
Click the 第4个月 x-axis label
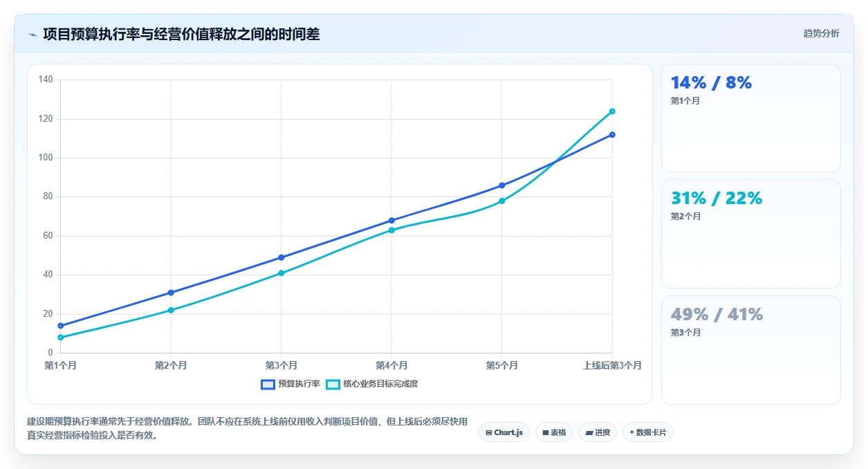pos(391,365)
